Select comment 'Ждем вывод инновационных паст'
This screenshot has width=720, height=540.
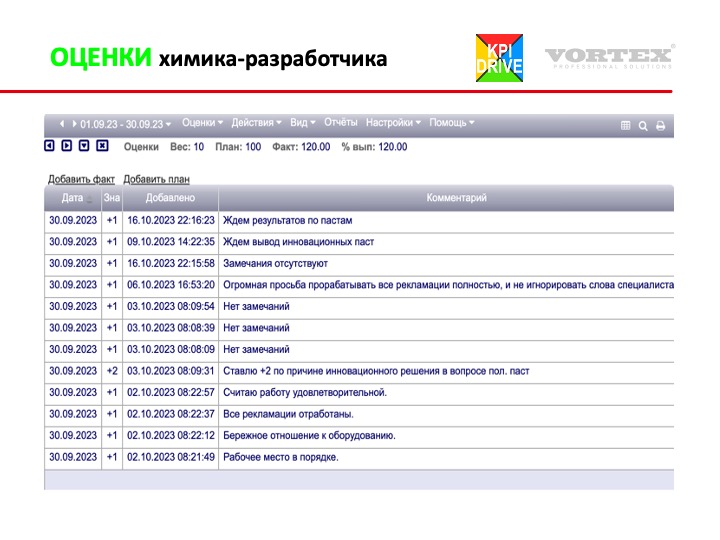click(x=298, y=242)
